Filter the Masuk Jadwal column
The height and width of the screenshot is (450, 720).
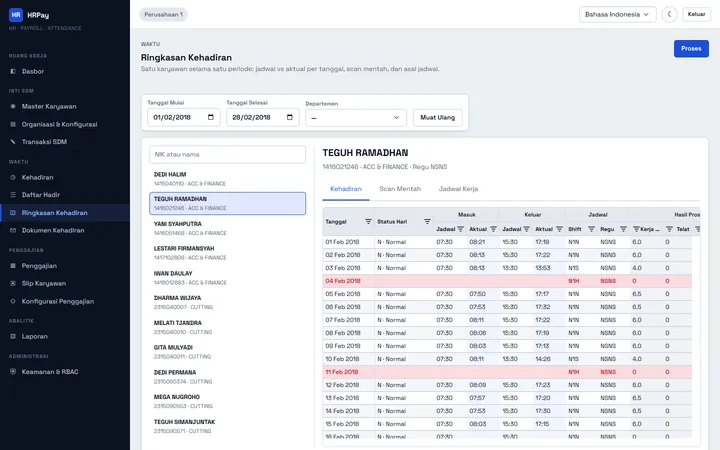(460, 229)
